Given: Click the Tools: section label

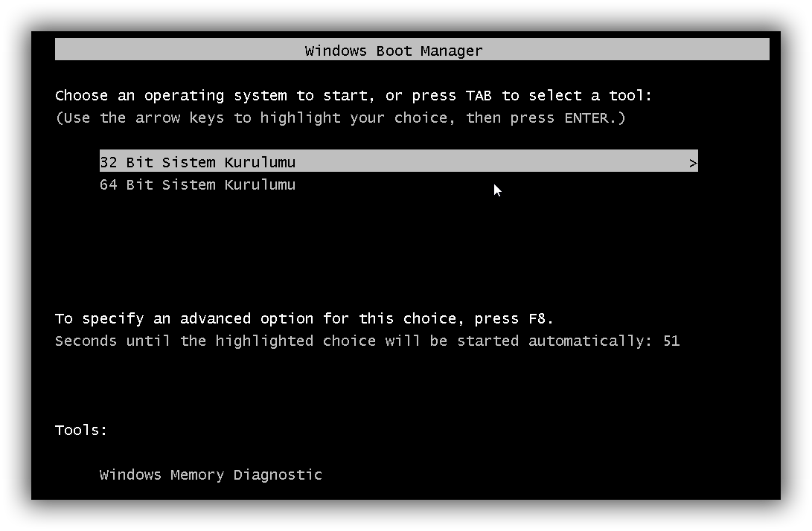Looking at the screenshot, I should pos(81,430).
